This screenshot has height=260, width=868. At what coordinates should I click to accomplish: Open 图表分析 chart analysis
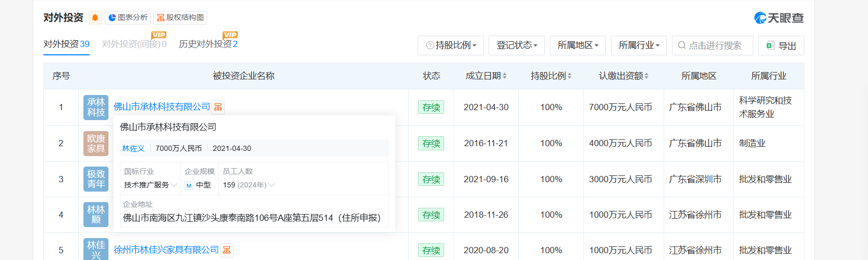click(128, 18)
